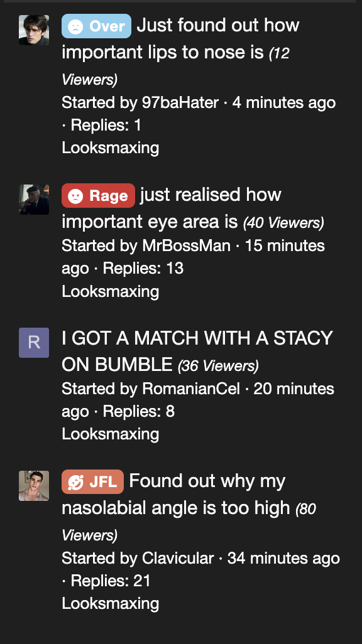Open Looksmaxing forum under Clavicular's thread
This screenshot has height=644, width=362.
point(110,604)
